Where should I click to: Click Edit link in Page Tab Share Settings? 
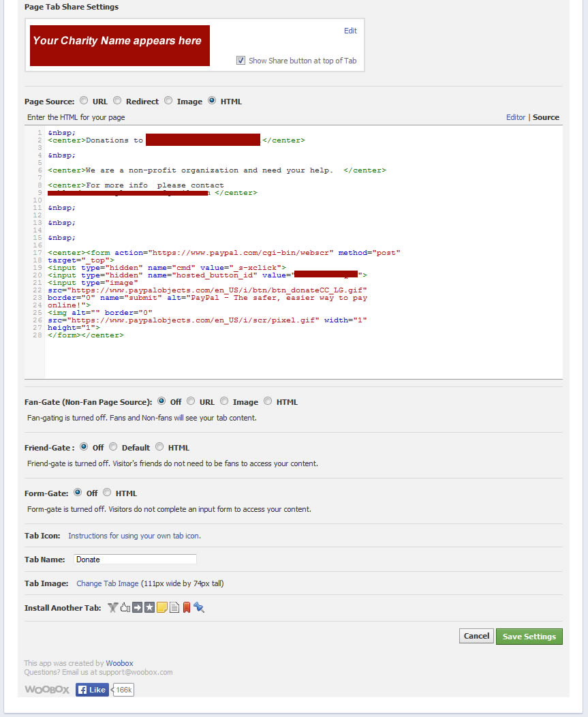point(350,31)
